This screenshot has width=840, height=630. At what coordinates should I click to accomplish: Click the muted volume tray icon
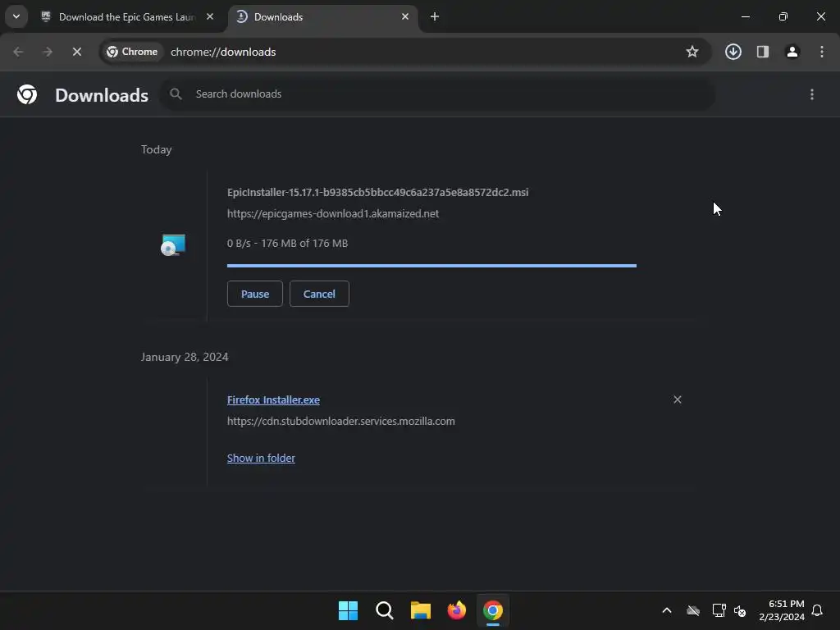click(x=741, y=610)
